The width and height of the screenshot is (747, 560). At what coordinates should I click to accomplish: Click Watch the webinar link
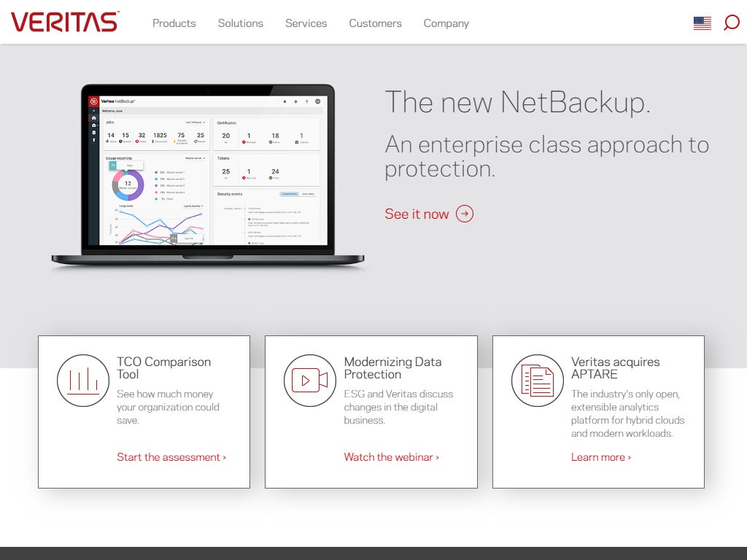(392, 457)
